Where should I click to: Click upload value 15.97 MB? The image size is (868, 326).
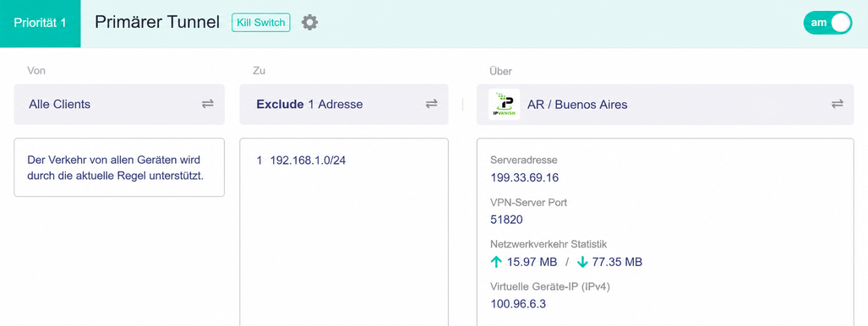(x=532, y=263)
